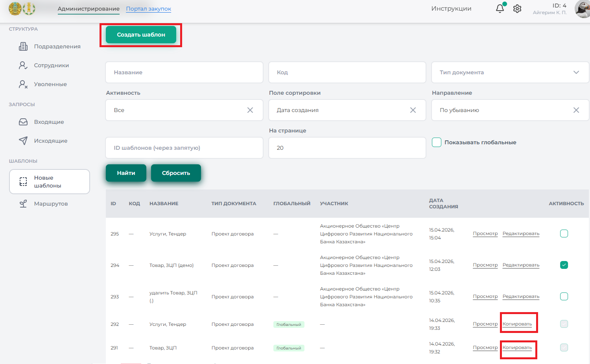Open settings via the gear icon
590x364 pixels.
517,9
